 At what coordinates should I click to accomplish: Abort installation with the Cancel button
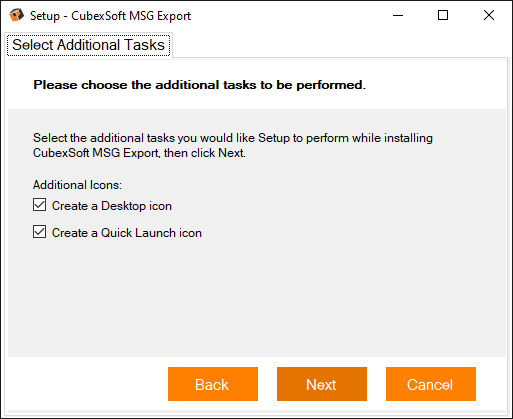[431, 384]
